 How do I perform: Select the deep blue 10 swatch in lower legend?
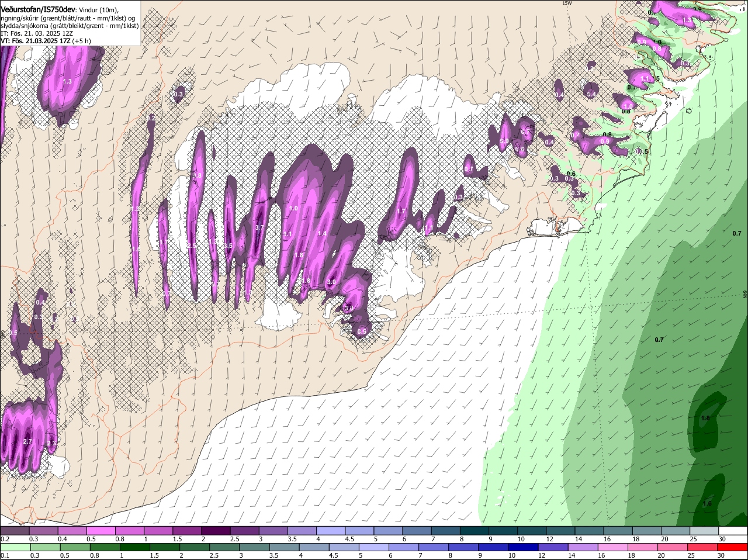click(x=524, y=547)
